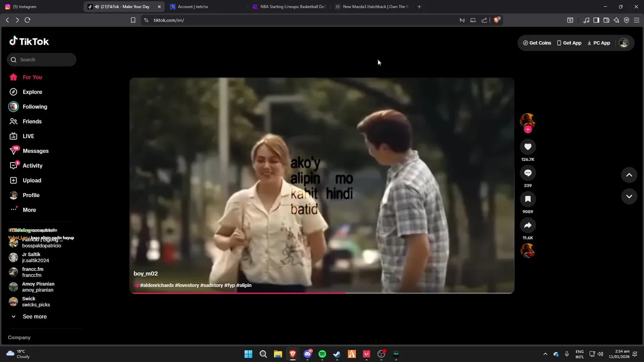Click the search field in the TikTok sidebar

click(x=42, y=59)
